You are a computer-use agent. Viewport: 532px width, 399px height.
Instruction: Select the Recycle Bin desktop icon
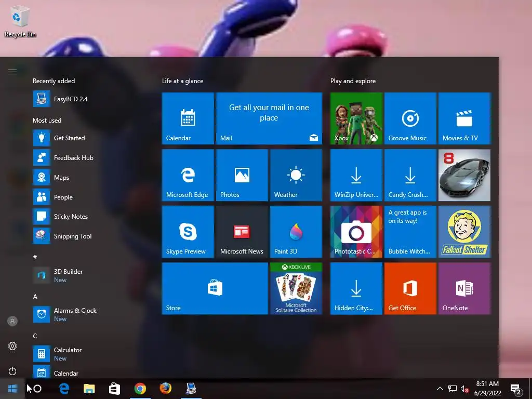[20, 21]
